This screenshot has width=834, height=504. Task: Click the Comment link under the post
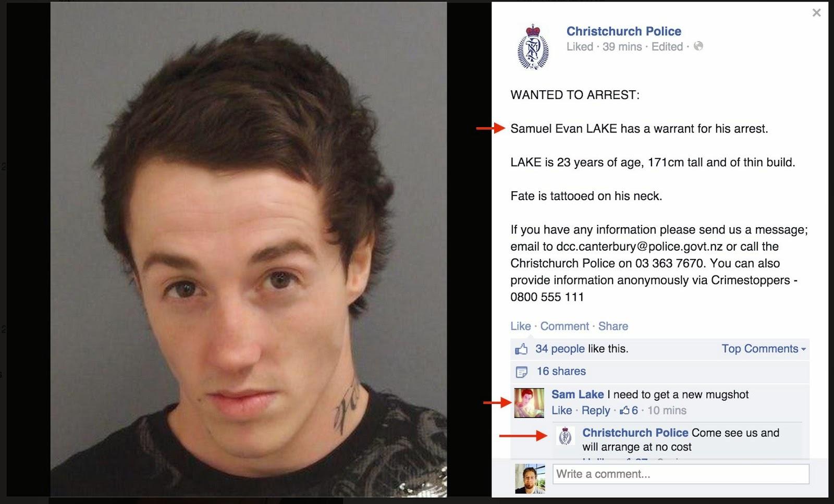[x=565, y=326]
